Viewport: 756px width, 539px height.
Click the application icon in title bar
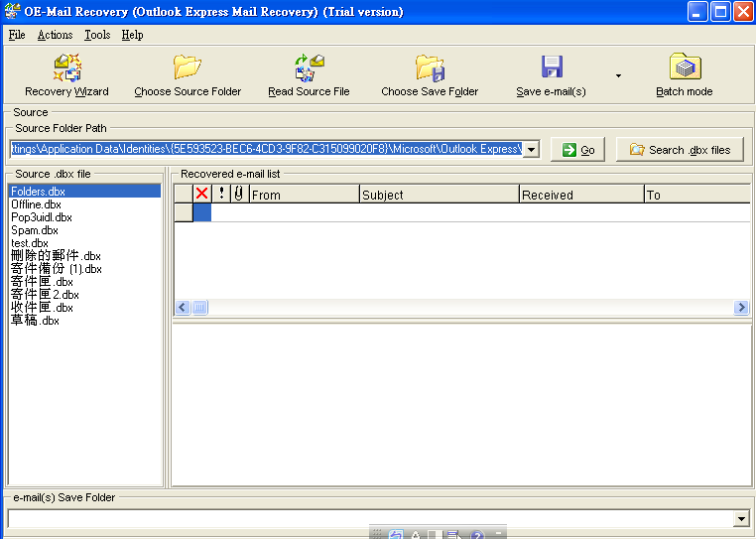click(12, 11)
